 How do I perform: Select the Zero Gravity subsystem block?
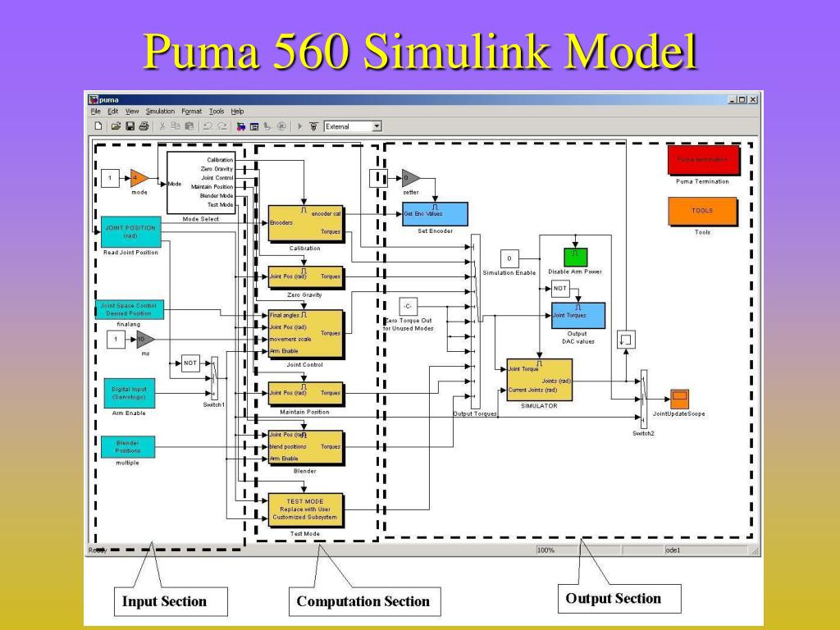tap(305, 277)
